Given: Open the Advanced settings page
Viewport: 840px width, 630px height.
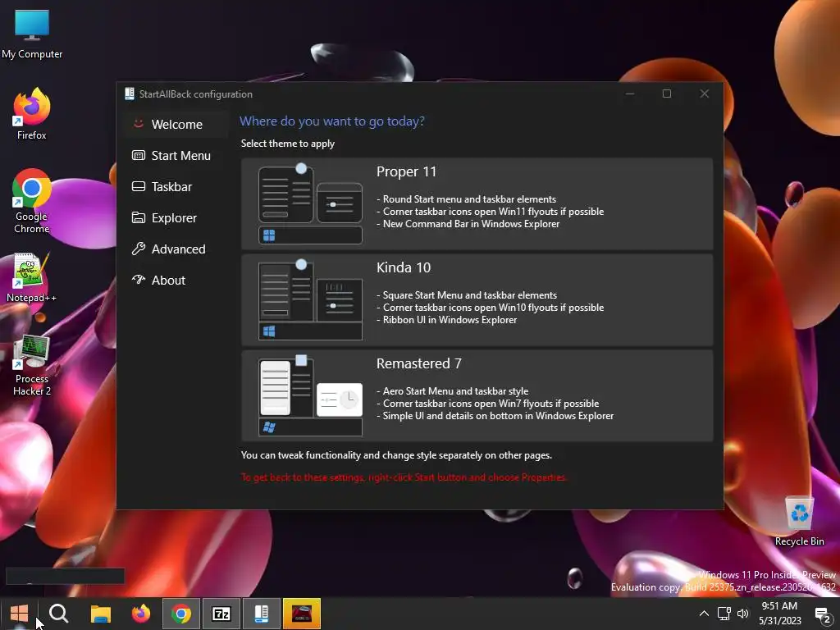Looking at the screenshot, I should pyautogui.click(x=176, y=249).
